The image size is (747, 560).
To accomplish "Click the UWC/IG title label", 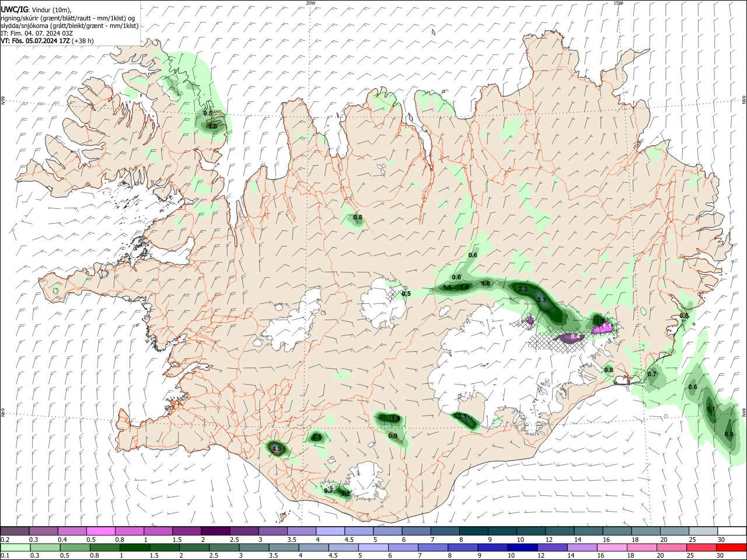I will click(x=14, y=10).
